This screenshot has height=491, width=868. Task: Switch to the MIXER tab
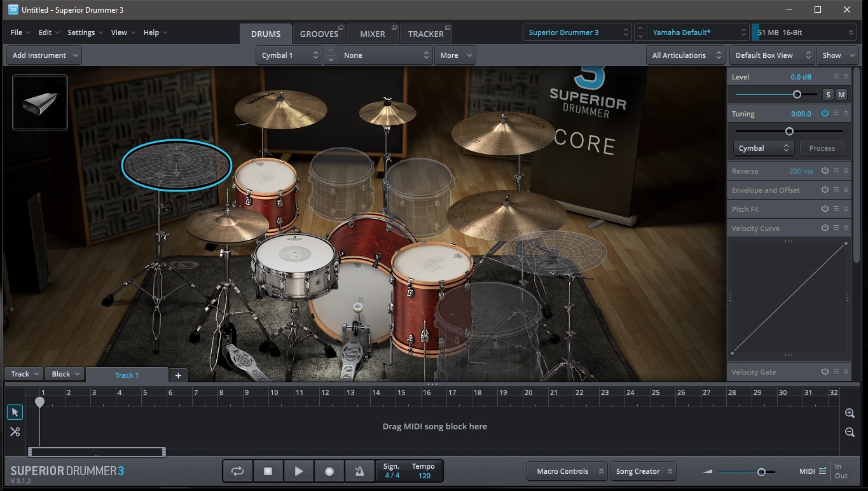[373, 34]
